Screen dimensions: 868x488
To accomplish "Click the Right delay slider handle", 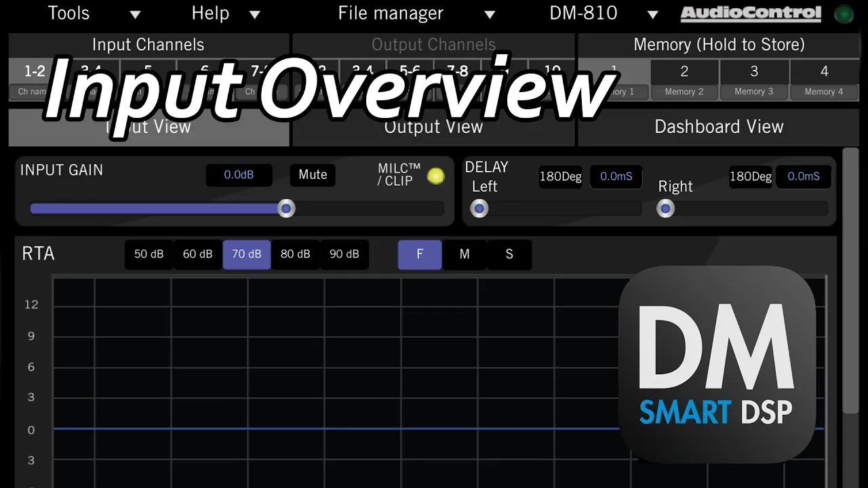I will click(x=666, y=209).
